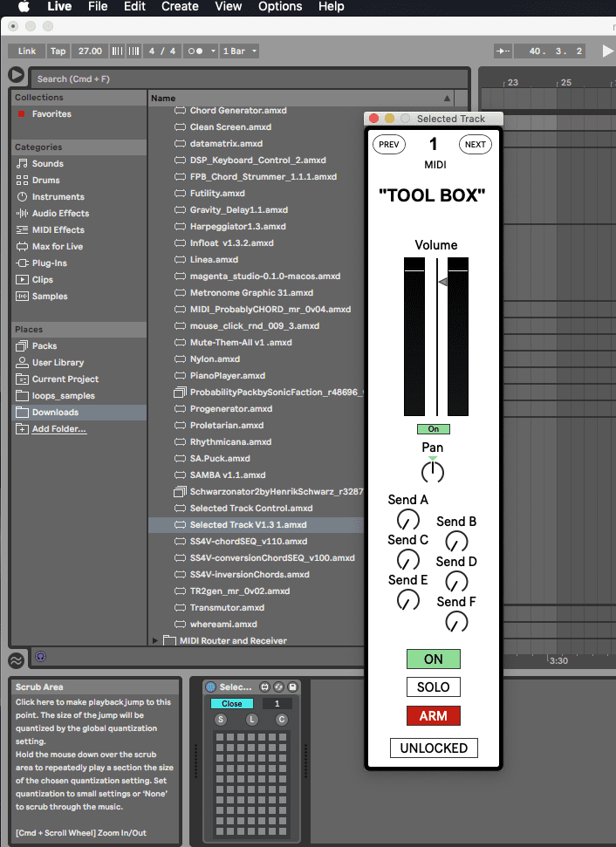616x847 pixels.
Task: Toggle the UNLOCKED button
Action: pyautogui.click(x=434, y=748)
